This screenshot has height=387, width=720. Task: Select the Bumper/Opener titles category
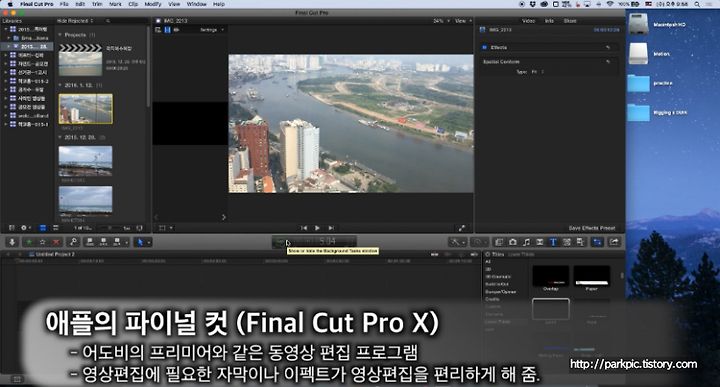click(x=501, y=292)
